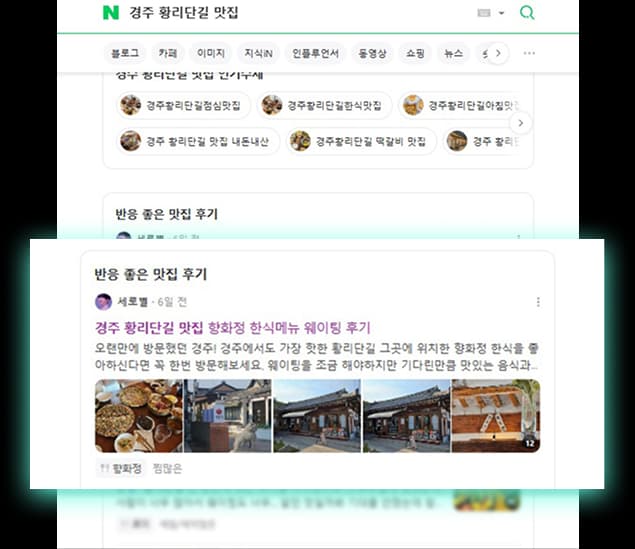This screenshot has height=549, width=635.
Task: Select the 인플루언서 tab
Action: pyautogui.click(x=315, y=53)
